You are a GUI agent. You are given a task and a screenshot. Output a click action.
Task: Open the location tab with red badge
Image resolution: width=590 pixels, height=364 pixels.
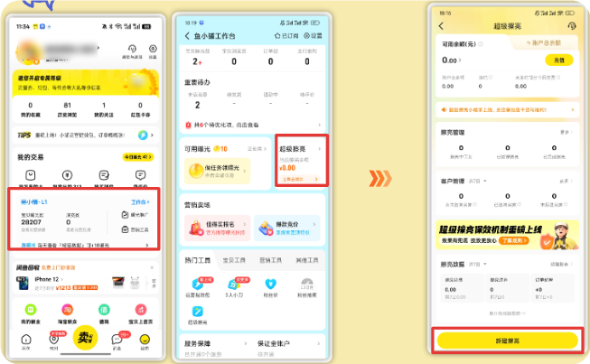coord(54,340)
